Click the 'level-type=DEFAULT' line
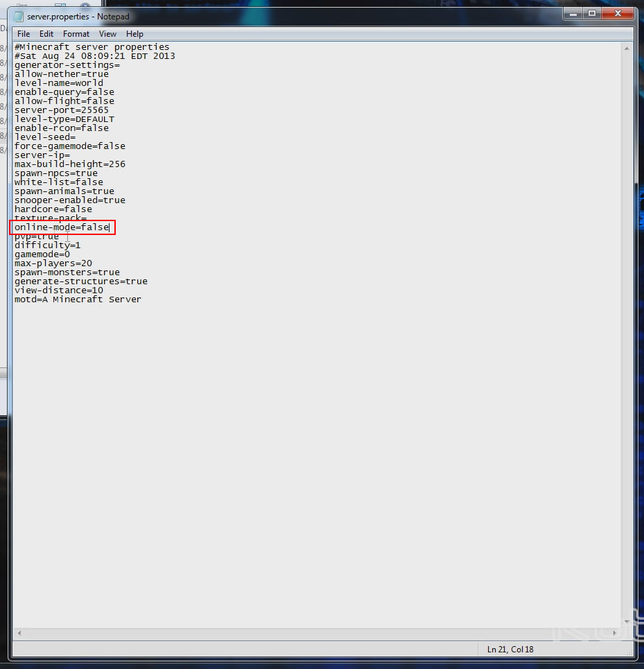 click(x=64, y=119)
